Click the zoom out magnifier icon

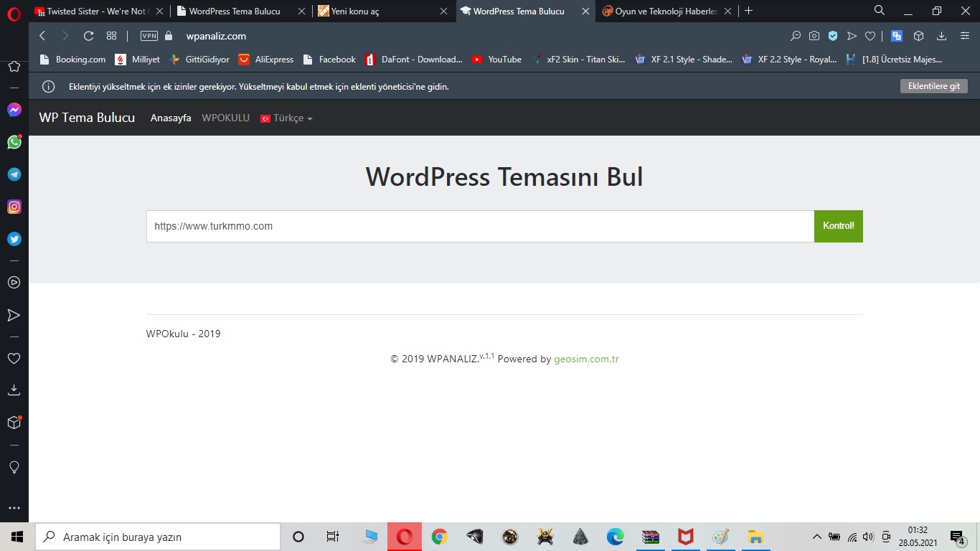point(796,36)
